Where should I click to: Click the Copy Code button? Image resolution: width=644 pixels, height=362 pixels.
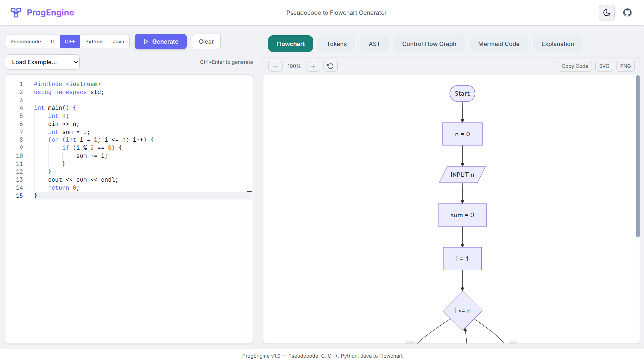pos(575,66)
